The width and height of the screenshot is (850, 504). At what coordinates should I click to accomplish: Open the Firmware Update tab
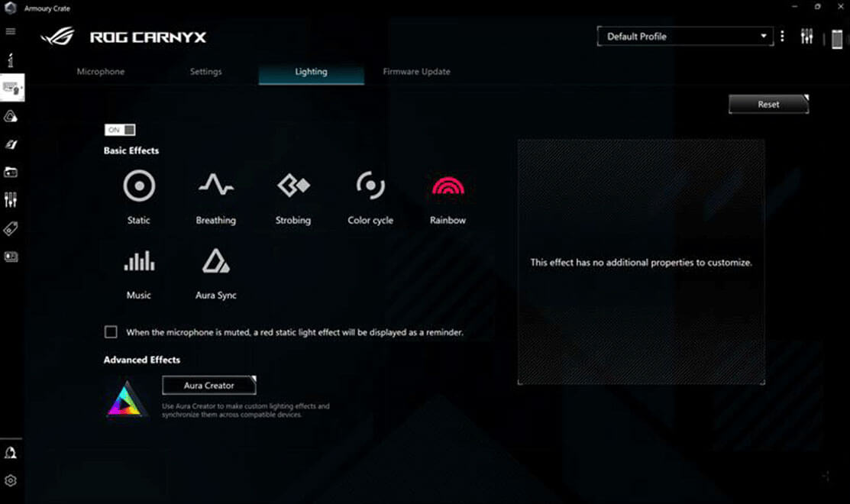click(416, 72)
